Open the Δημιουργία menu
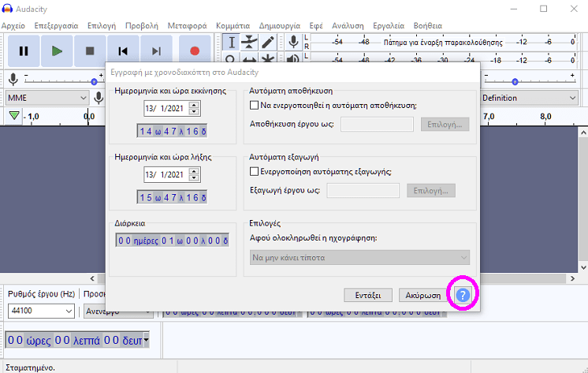Viewport: 588px width, 373px height. click(280, 26)
